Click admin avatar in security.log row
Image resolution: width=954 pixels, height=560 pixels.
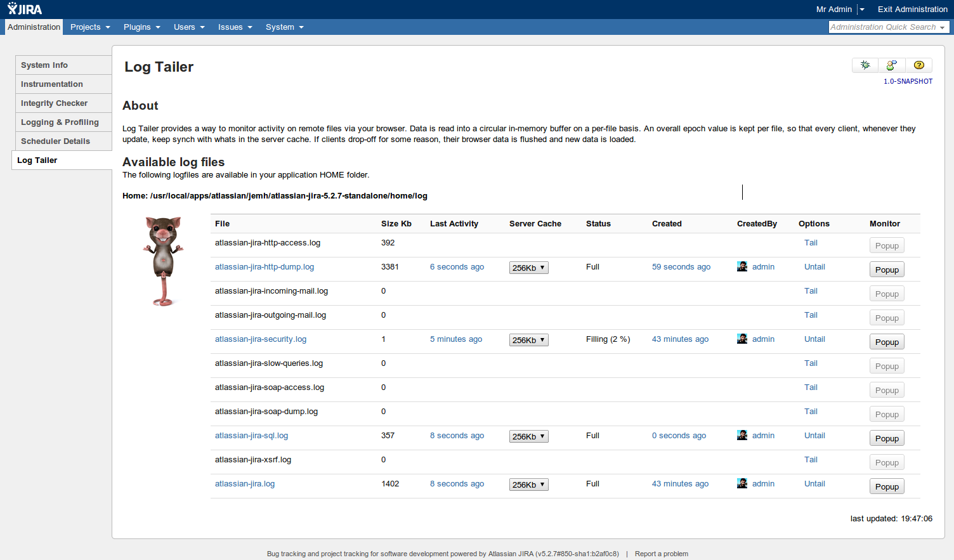(x=742, y=339)
